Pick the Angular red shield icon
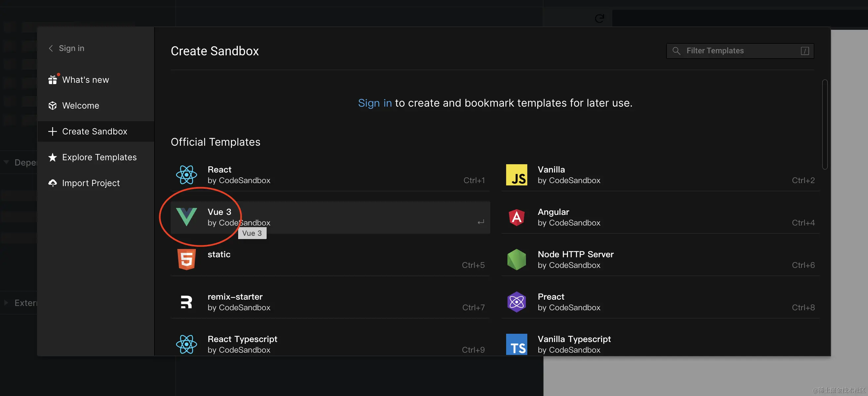The height and width of the screenshot is (396, 868). (x=516, y=217)
